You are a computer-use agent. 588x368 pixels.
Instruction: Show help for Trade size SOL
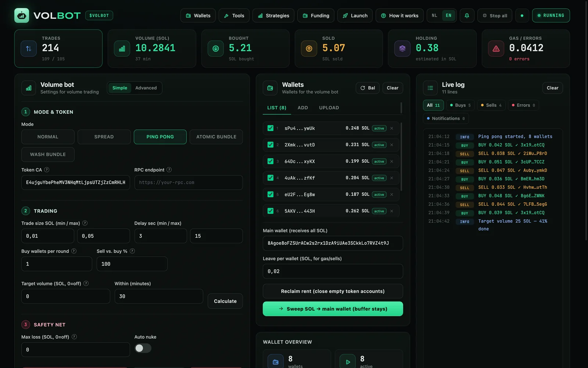click(85, 223)
